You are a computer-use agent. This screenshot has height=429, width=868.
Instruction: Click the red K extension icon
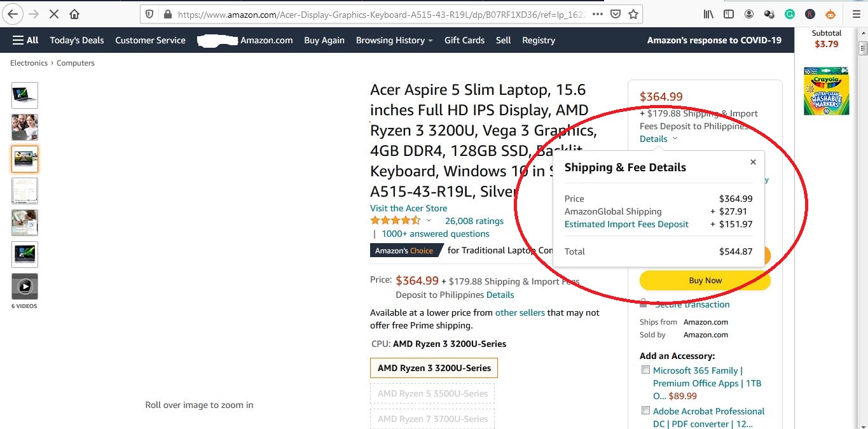[810, 14]
